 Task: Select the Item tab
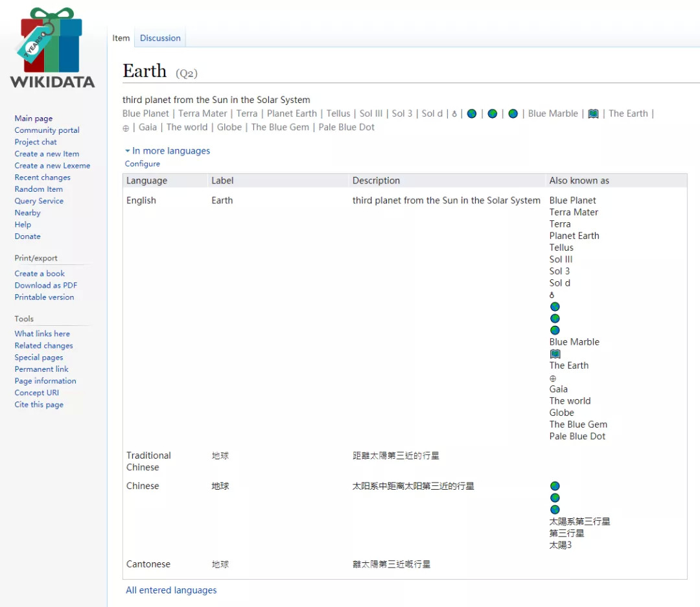pos(121,38)
